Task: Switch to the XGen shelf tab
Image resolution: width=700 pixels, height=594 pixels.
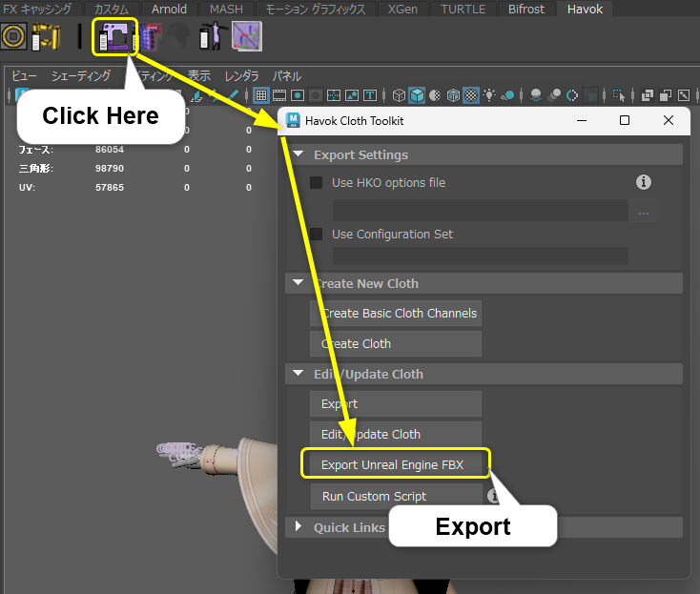Action: [x=402, y=9]
